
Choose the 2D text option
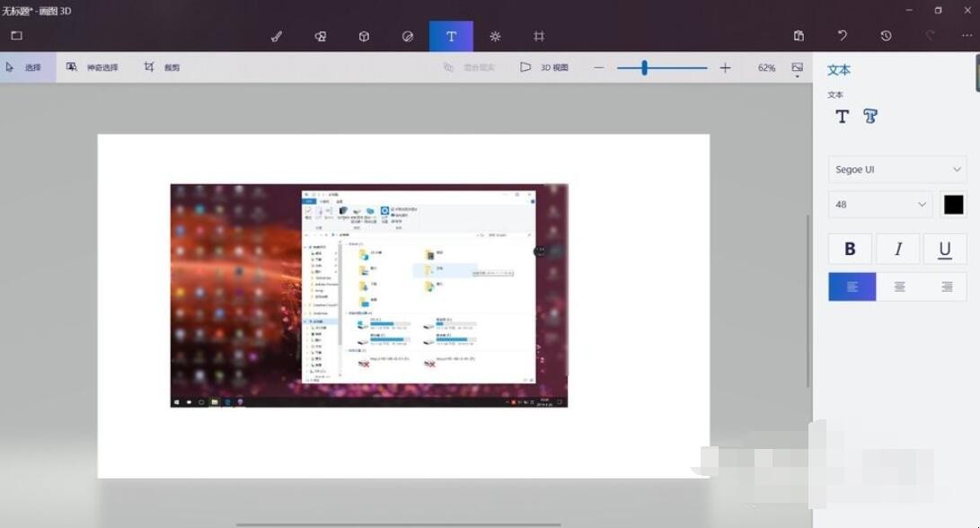pyautogui.click(x=842, y=116)
